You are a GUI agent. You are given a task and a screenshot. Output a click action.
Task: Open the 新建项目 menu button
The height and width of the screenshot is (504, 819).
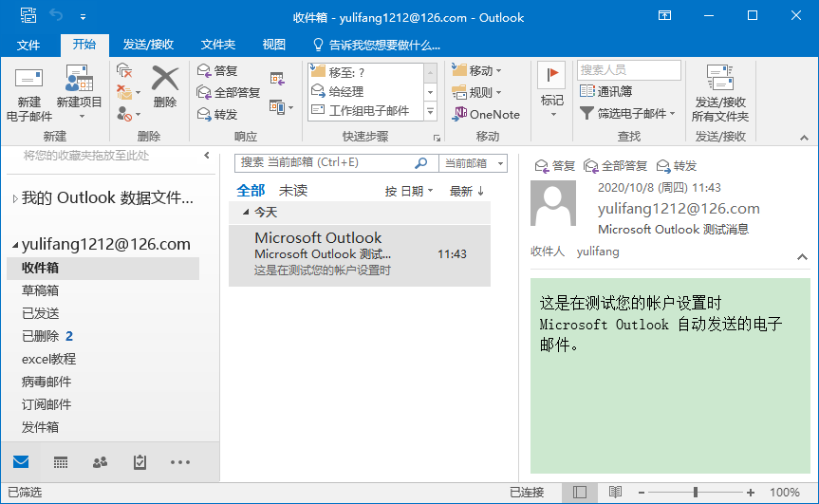79,93
